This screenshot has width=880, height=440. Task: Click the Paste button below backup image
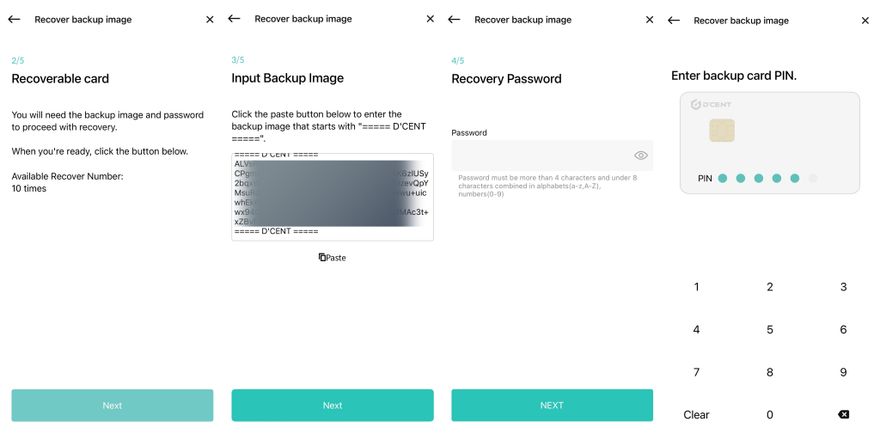coord(332,257)
